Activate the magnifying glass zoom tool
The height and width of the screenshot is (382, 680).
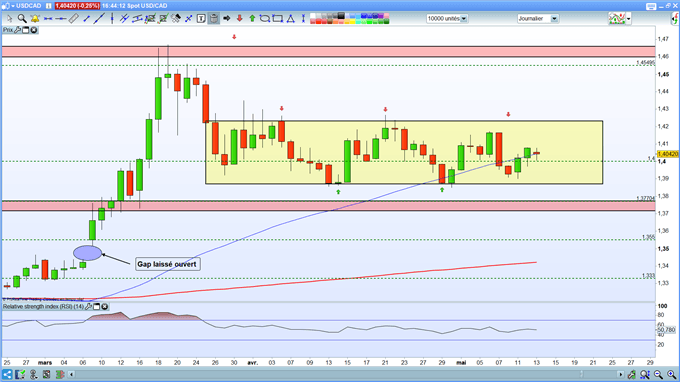22,19
